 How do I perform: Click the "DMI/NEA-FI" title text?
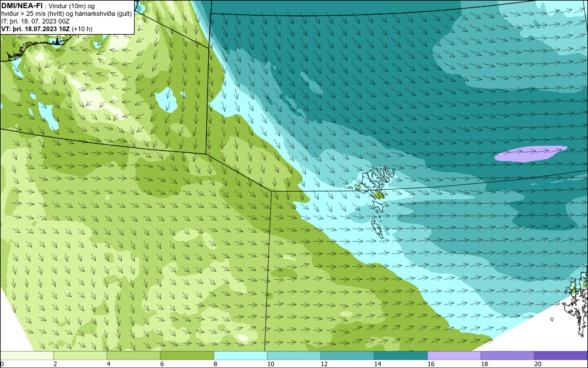coord(22,5)
